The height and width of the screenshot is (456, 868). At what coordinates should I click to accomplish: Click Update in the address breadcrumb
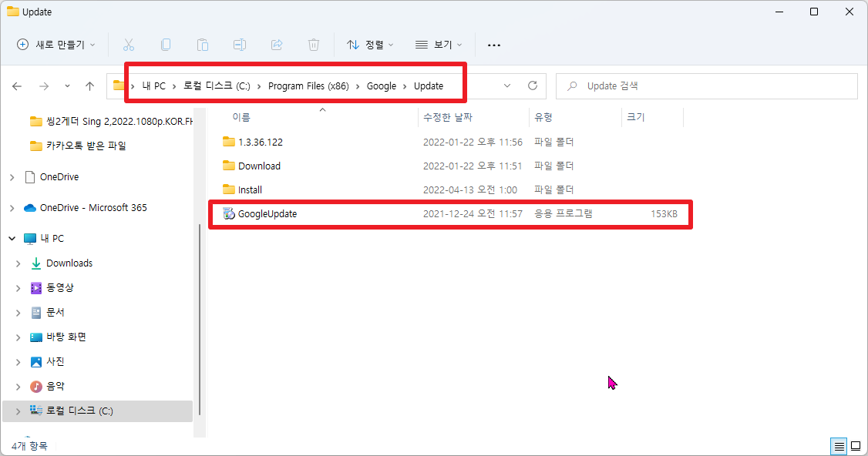(429, 85)
